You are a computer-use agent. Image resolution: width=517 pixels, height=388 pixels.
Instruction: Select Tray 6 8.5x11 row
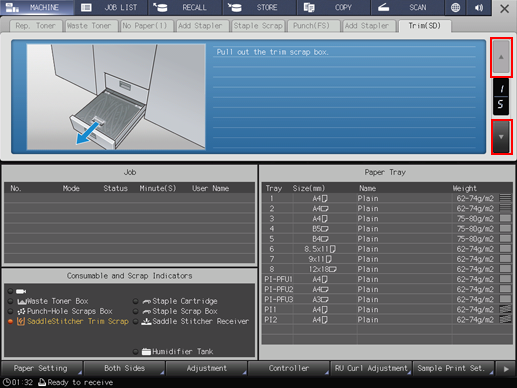click(387, 249)
